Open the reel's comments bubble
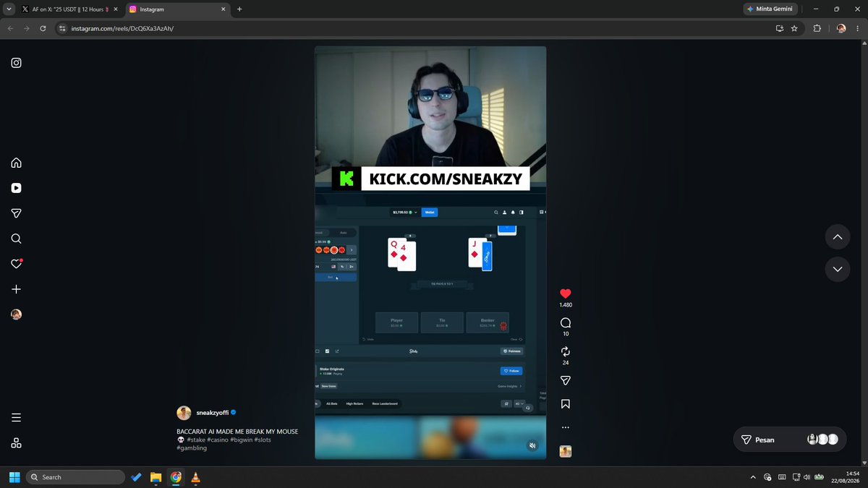 (566, 322)
